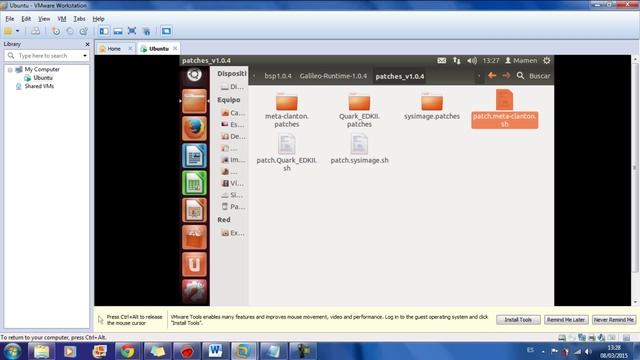Click the Windows Start button

tap(12, 351)
